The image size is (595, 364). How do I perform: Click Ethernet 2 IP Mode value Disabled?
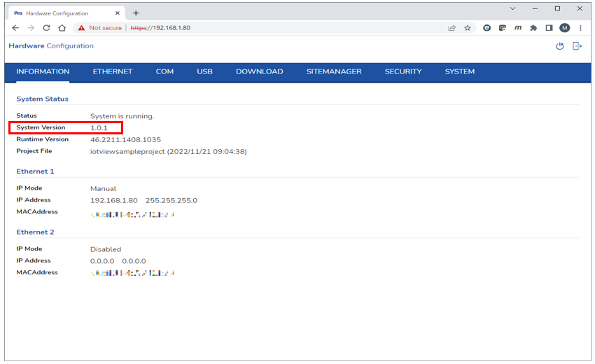(106, 249)
